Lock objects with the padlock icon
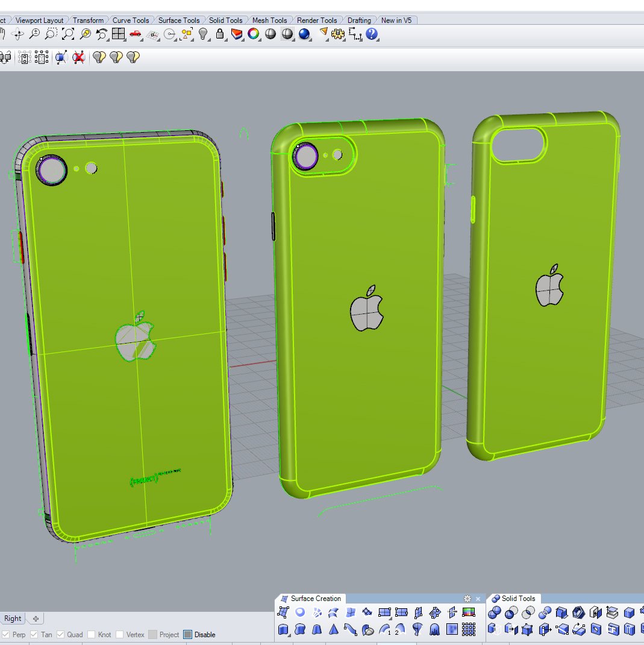 coord(220,34)
